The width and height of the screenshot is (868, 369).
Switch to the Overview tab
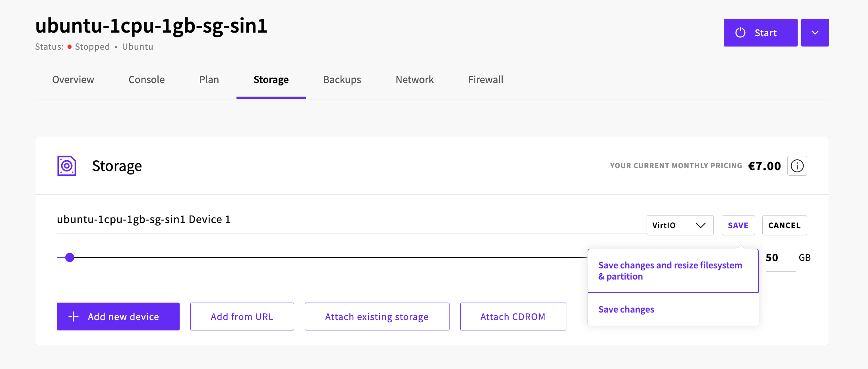73,80
